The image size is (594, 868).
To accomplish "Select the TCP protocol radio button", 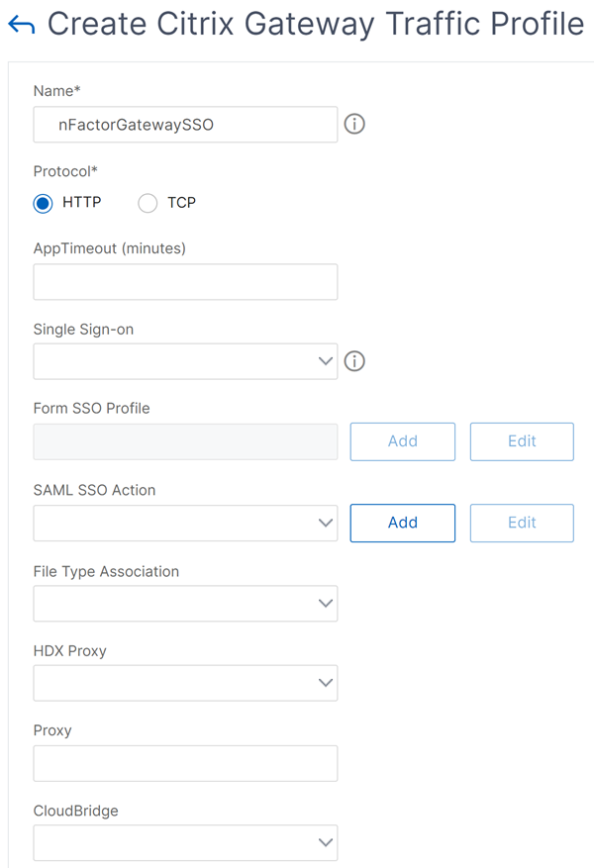I will pos(148,203).
